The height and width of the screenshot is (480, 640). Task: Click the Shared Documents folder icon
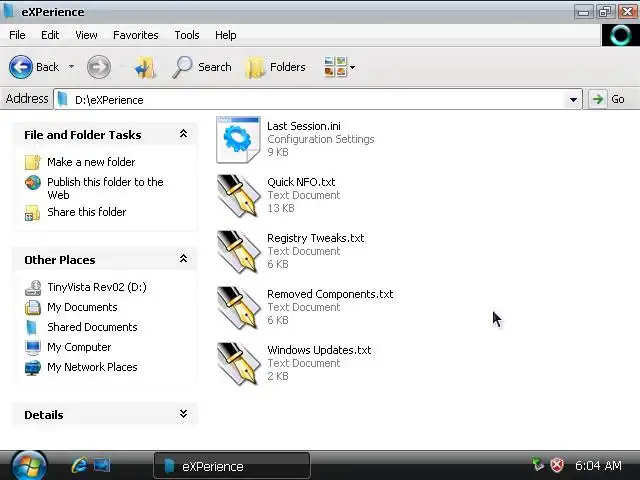[32, 327]
